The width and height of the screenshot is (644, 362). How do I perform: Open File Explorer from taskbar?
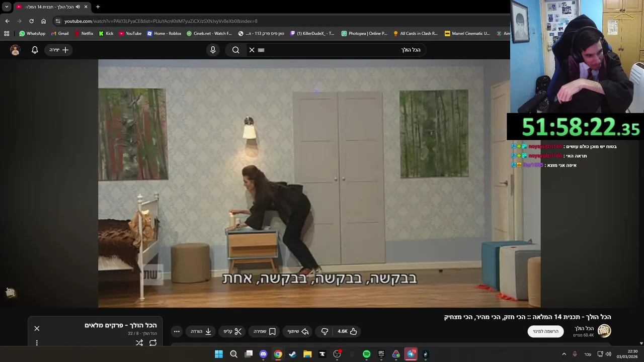coord(307,354)
